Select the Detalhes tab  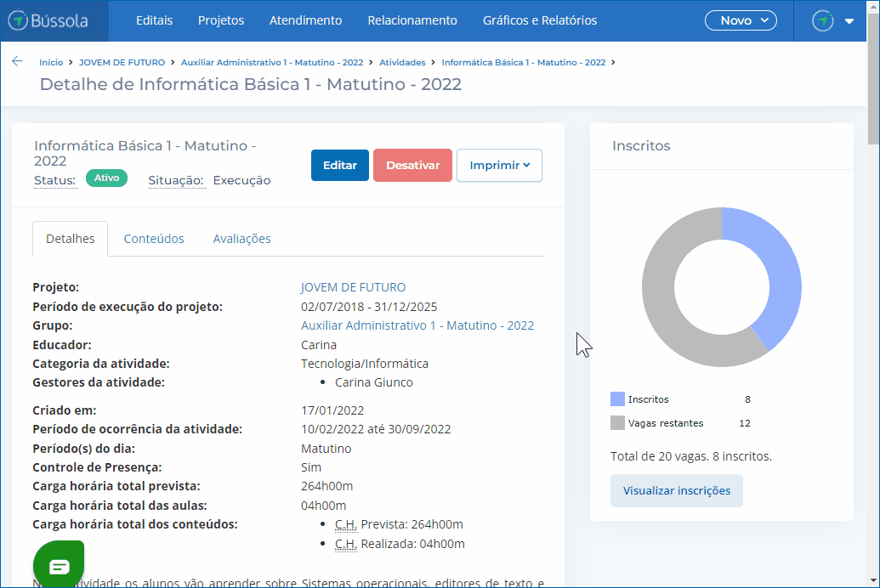71,239
